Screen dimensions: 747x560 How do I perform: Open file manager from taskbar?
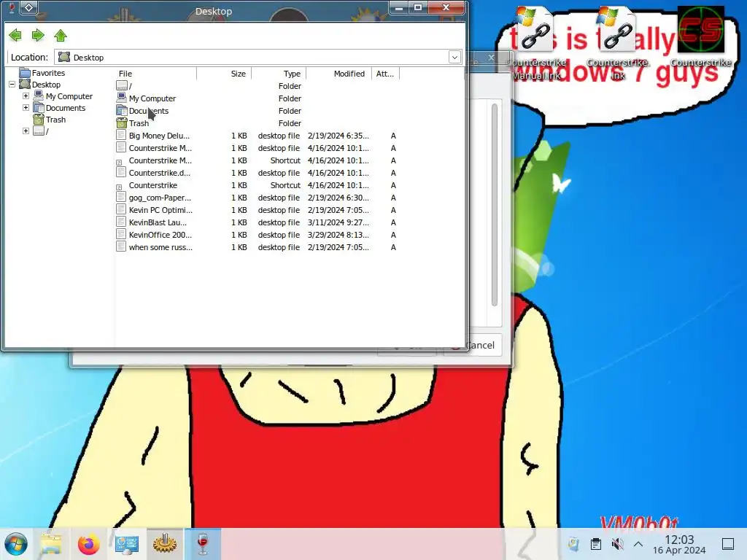pyautogui.click(x=51, y=544)
